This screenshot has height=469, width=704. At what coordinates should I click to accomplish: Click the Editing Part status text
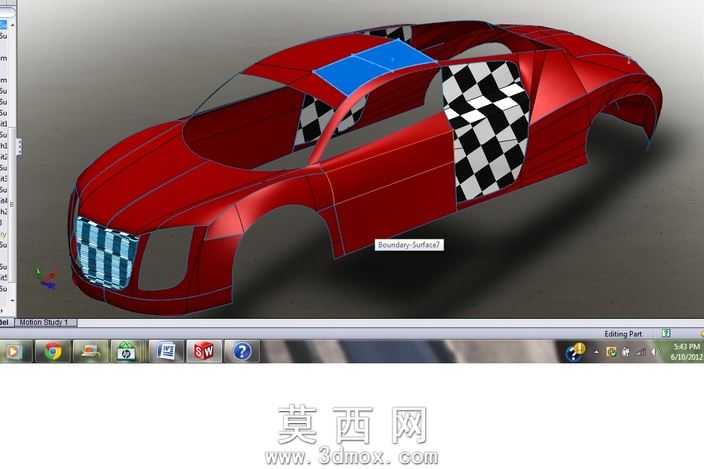[x=623, y=333]
